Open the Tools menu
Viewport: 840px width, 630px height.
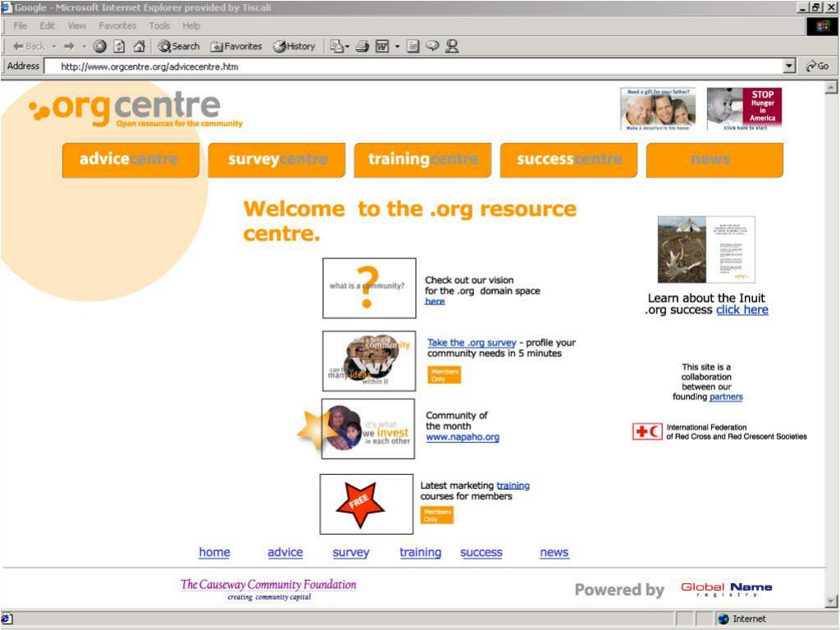159,25
